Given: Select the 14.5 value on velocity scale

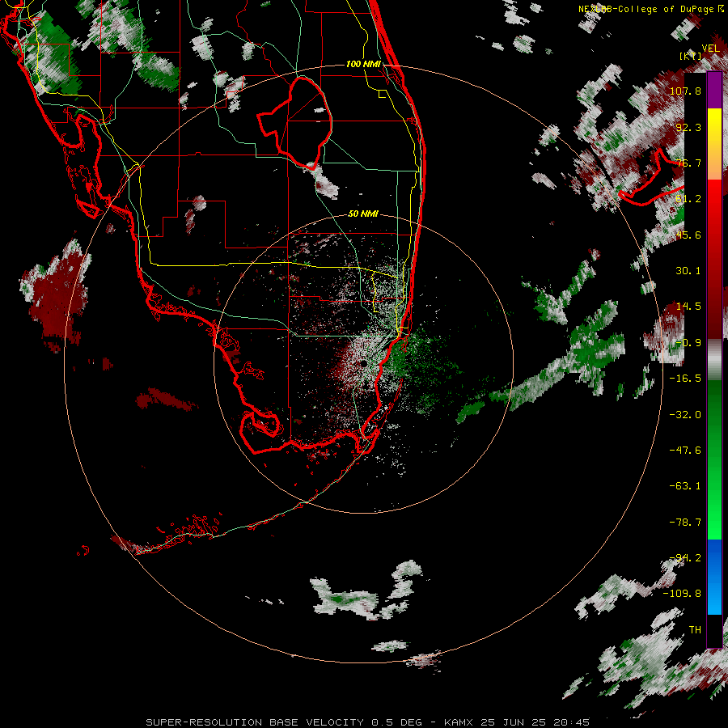Looking at the screenshot, I should (x=688, y=306).
